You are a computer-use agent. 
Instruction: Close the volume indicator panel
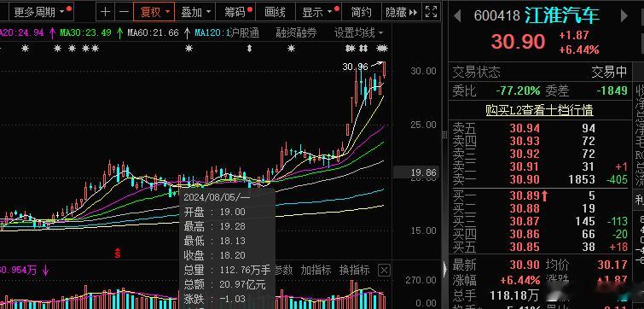(384, 271)
